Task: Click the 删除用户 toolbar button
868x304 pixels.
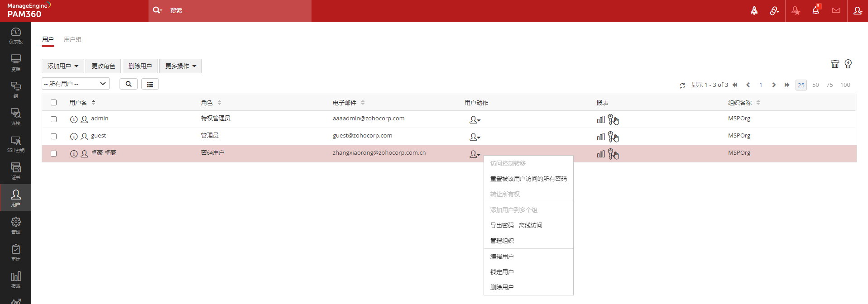Action: (x=140, y=66)
